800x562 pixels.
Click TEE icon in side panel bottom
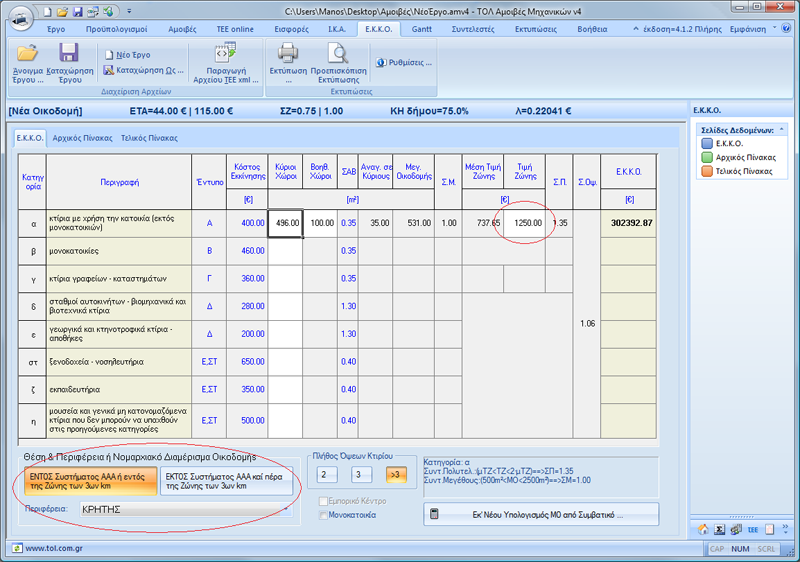click(753, 529)
